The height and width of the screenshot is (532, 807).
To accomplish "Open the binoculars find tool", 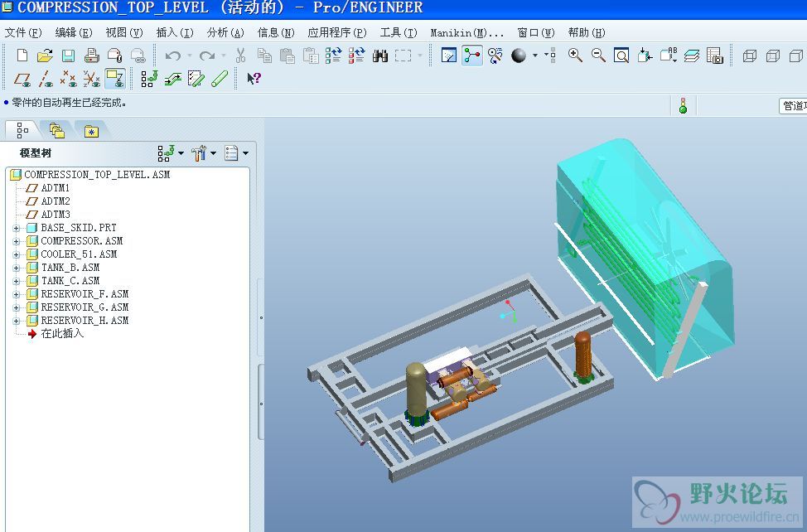I will pyautogui.click(x=379, y=56).
